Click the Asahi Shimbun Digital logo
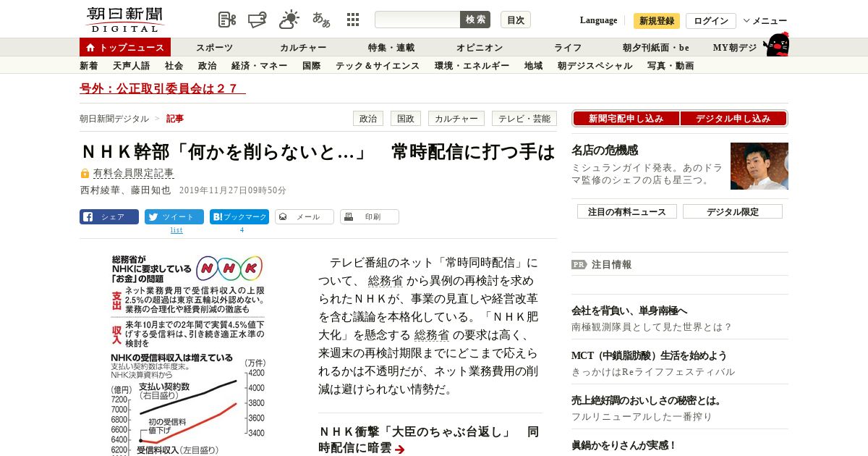Image resolution: width=868 pixels, height=456 pixels. coord(124,20)
